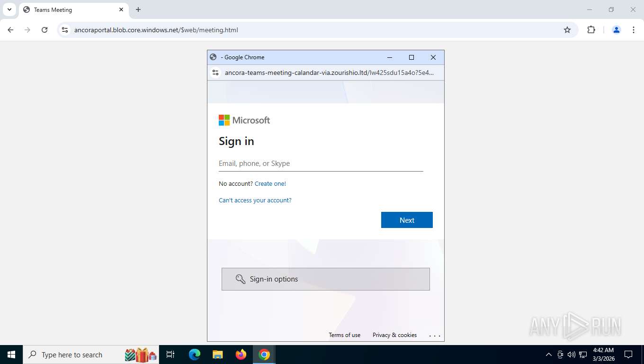Minimize the popup Google Chrome window

[390, 57]
